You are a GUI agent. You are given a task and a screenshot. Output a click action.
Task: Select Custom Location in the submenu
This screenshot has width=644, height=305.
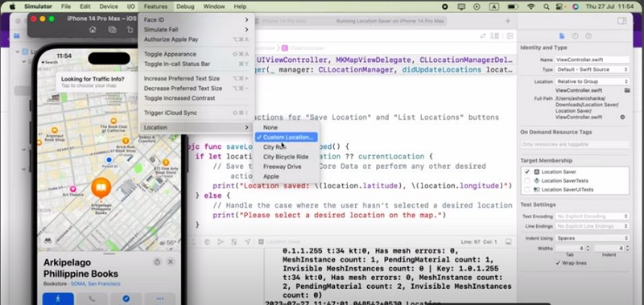pos(286,137)
